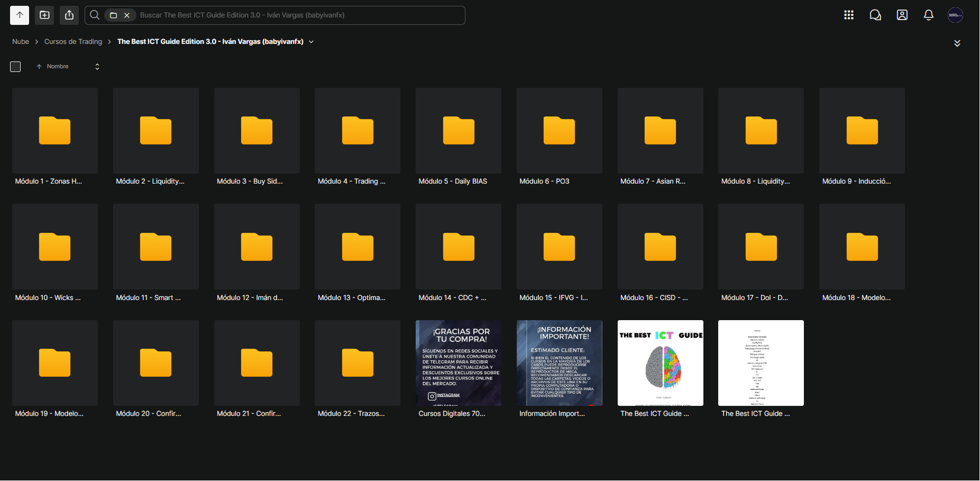Screen dimensions: 980x481
Task: Open the sort options up-down arrows
Action: click(97, 67)
